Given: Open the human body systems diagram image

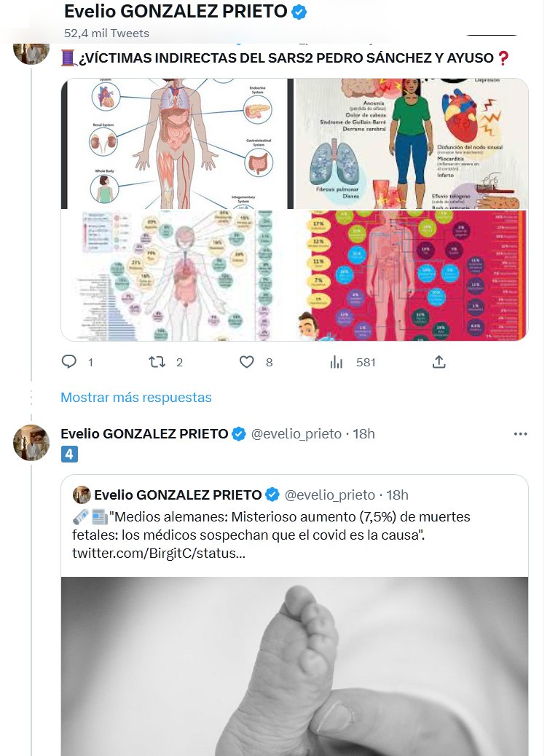Looking at the screenshot, I should coord(175,143).
